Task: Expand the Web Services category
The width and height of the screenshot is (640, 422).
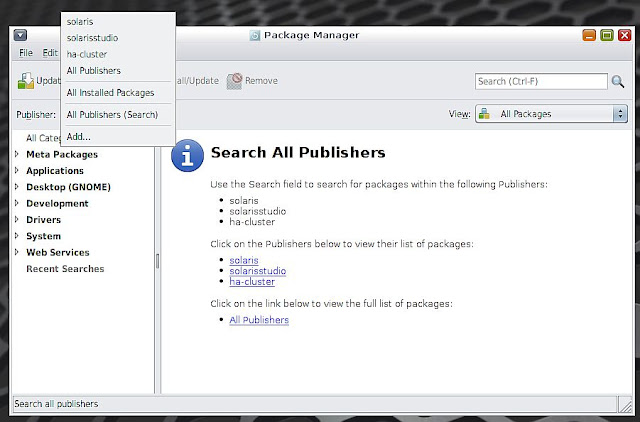Action: tap(17, 252)
